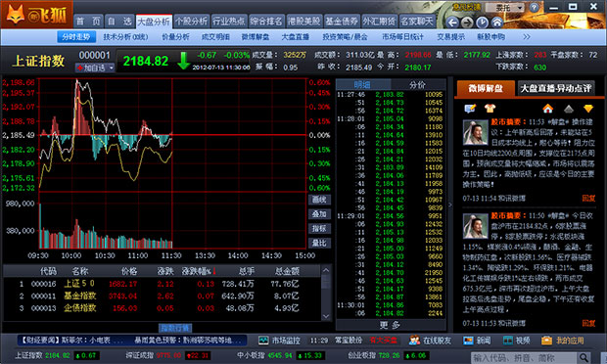
Task: Select the 首页 tab
Action: pyautogui.click(x=88, y=22)
